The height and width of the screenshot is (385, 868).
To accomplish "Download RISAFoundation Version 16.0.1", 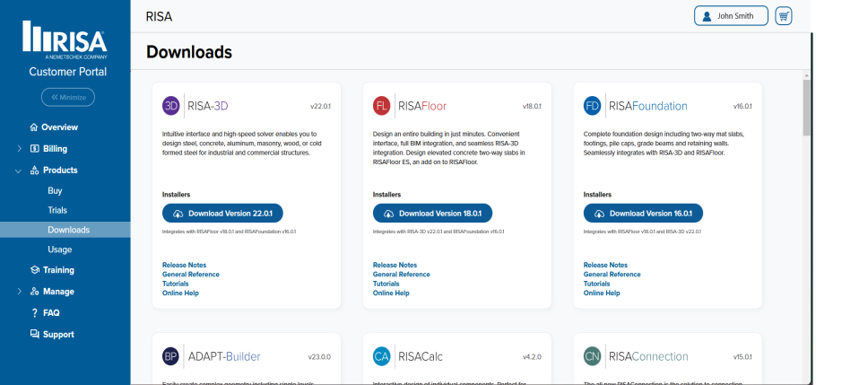I will 643,214.
